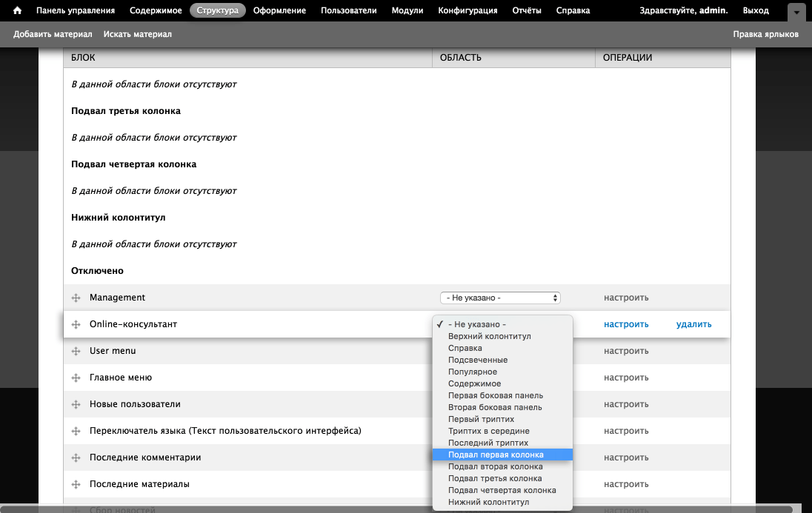The height and width of the screenshot is (513, 812).
Task: Configure the Последние материалы block
Action: click(626, 485)
